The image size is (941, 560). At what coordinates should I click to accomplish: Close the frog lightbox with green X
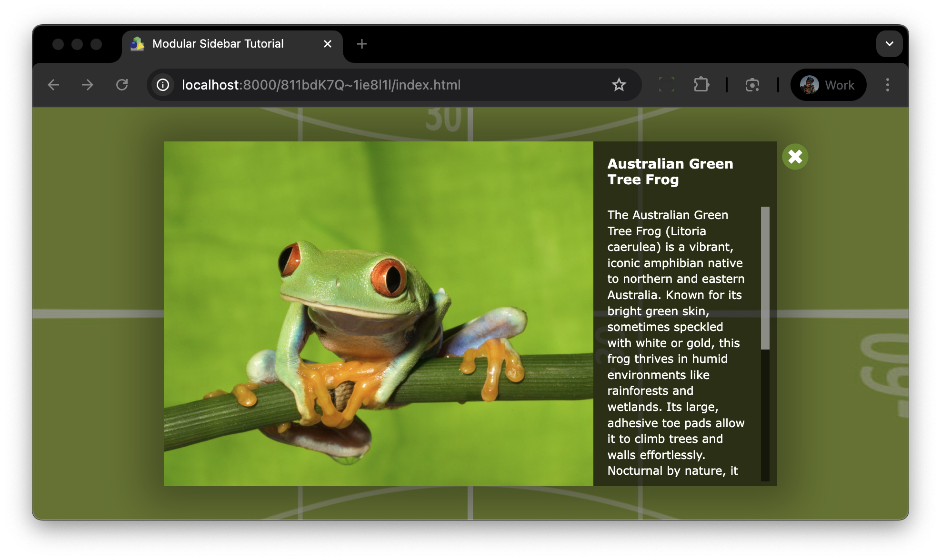click(x=795, y=157)
